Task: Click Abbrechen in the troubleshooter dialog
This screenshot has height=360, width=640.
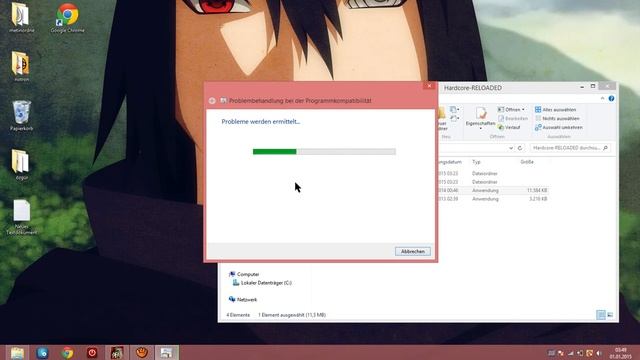Action: coord(413,251)
